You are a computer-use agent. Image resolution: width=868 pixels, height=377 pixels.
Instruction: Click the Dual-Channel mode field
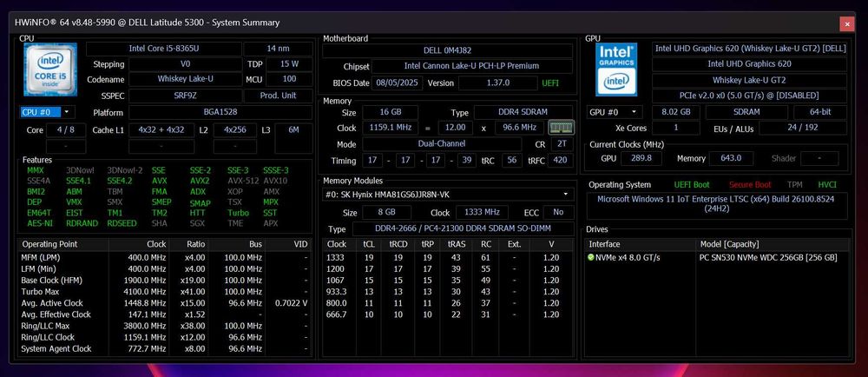coord(442,144)
